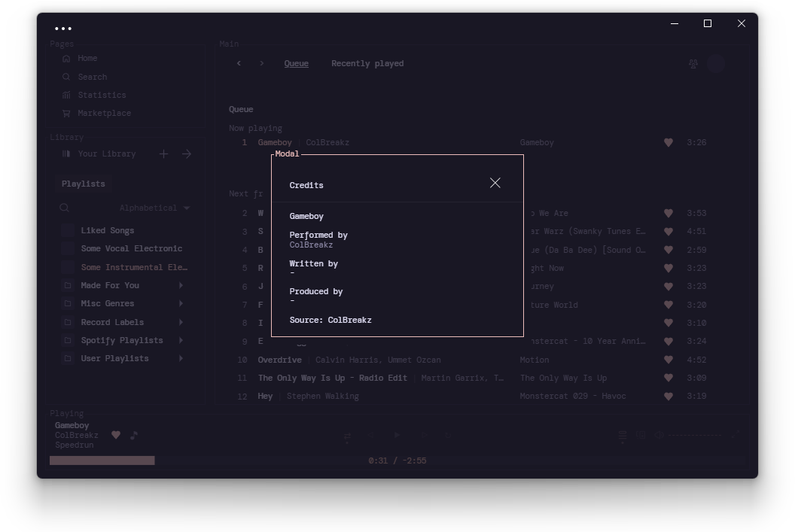The height and width of the screenshot is (532, 795).
Task: Switch to the Queue tab
Action: [x=296, y=63]
